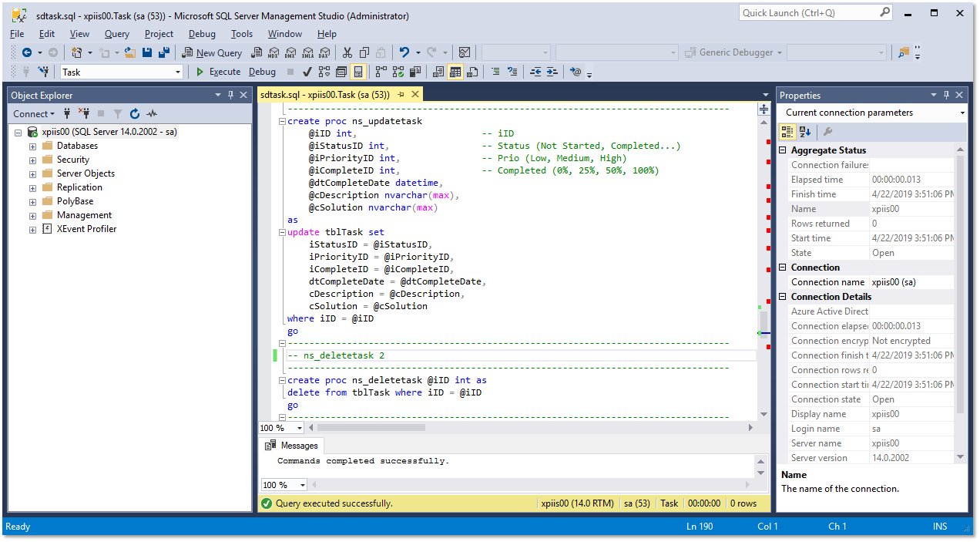Viewport: 980px width, 542px height.
Task: Save the file with the single-disk icon
Action: coord(146,52)
